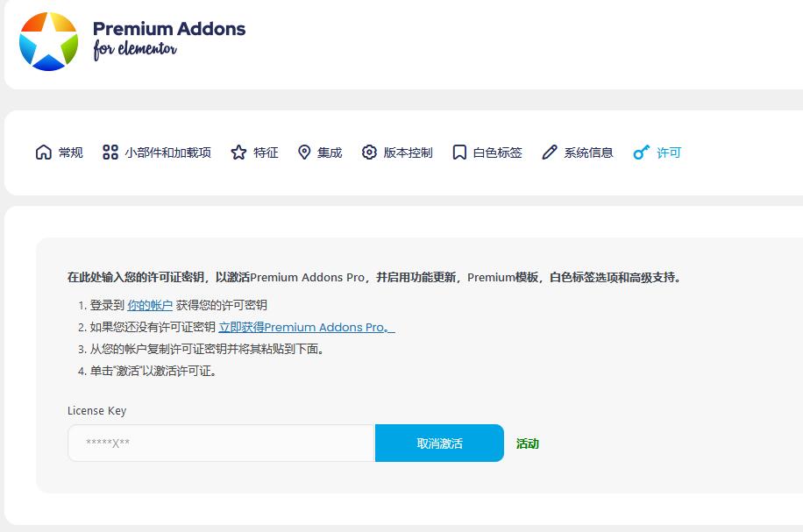Screen dimensions: 803x532
Task: Switch to the 小部件和加载项 tab
Action: [167, 153]
